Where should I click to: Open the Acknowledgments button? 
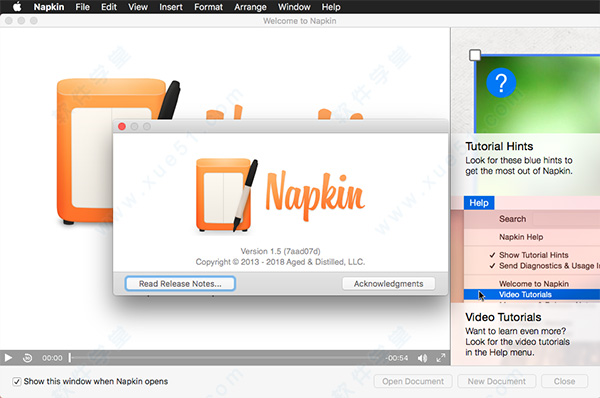pos(388,284)
